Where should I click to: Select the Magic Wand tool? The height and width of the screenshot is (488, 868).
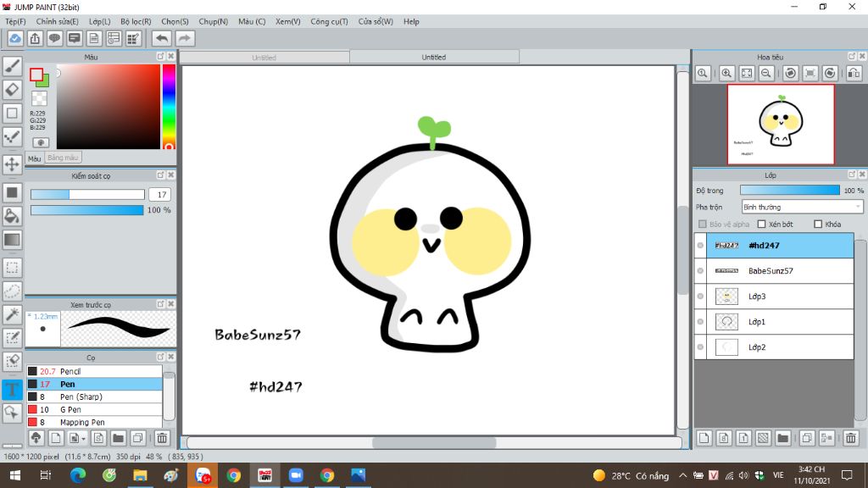[x=12, y=314]
